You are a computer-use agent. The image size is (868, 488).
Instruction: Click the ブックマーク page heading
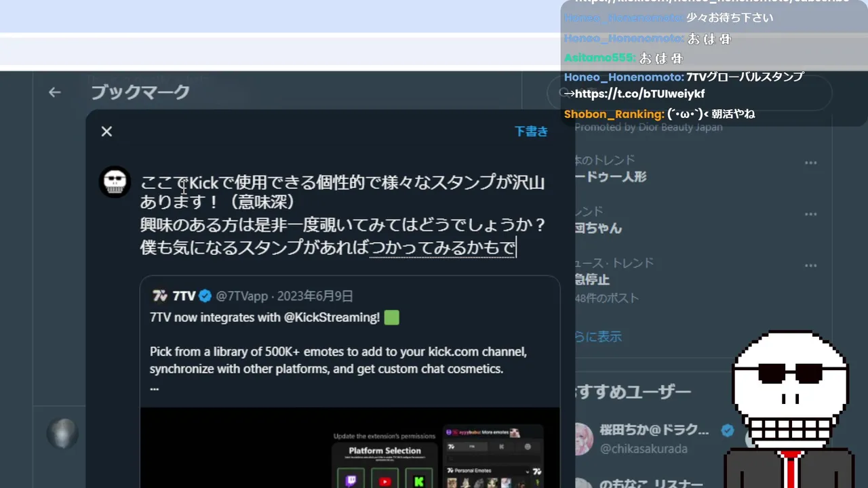(x=140, y=92)
